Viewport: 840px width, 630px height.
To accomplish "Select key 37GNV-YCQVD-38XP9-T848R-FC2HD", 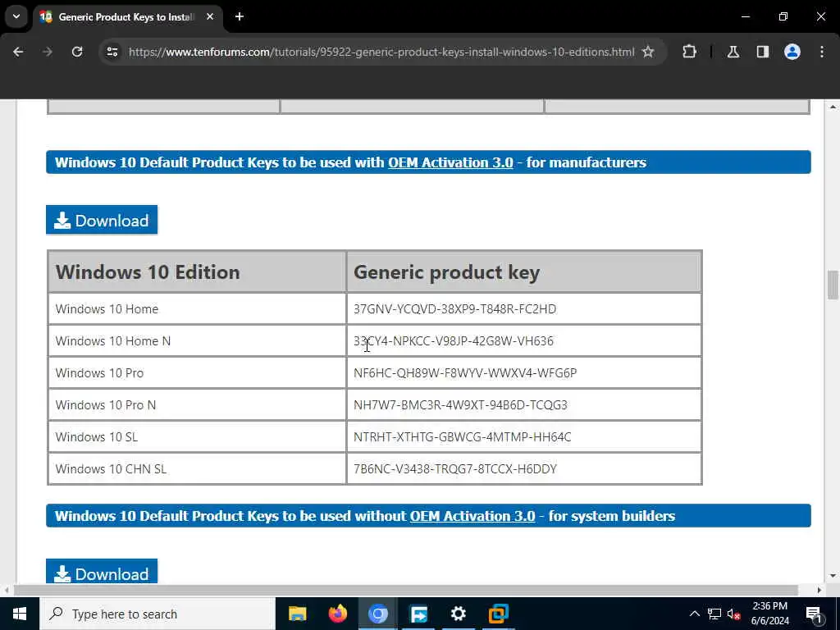I will [454, 309].
